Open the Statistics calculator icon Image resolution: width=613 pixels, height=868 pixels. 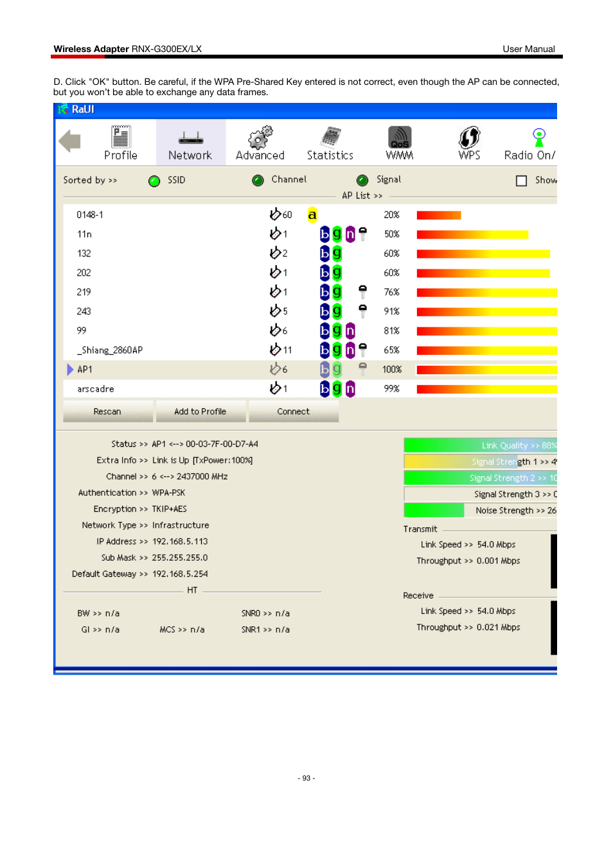(x=331, y=137)
